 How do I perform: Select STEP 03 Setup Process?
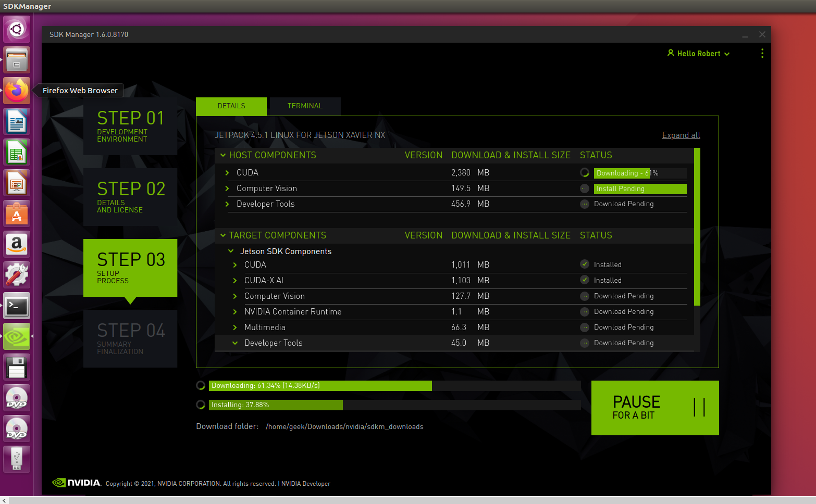130,268
